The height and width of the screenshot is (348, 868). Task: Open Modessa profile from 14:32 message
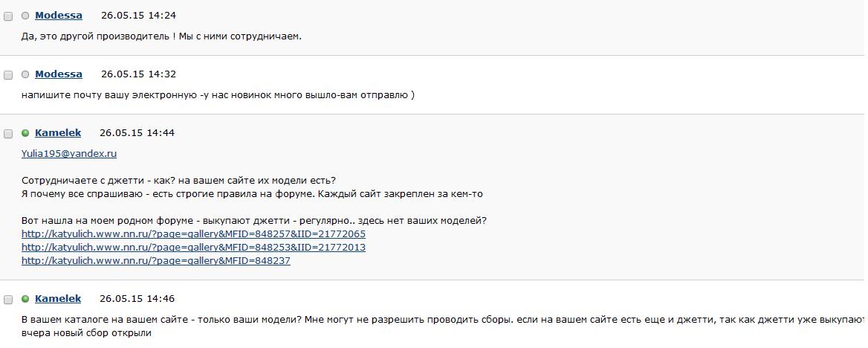coord(59,74)
